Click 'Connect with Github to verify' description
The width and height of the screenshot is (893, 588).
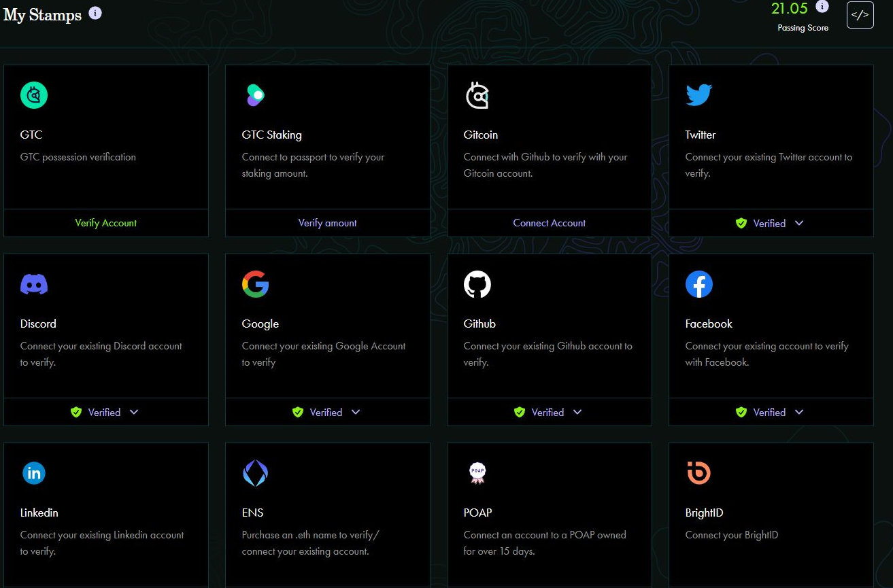click(x=545, y=165)
